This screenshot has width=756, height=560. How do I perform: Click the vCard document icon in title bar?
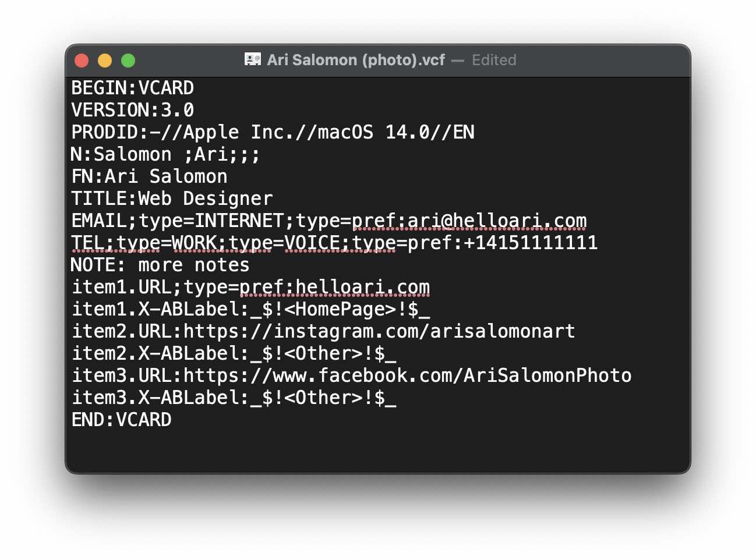[x=253, y=59]
